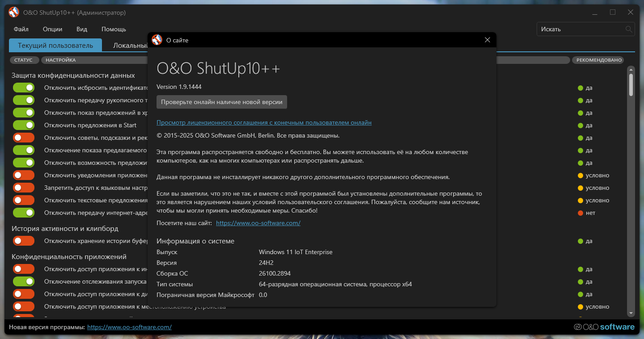Click the scrollbar up arrow

(x=631, y=69)
